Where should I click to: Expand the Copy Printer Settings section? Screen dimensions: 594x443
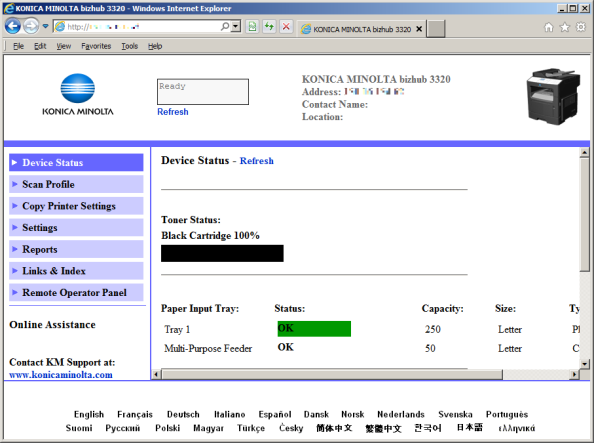coord(76,206)
